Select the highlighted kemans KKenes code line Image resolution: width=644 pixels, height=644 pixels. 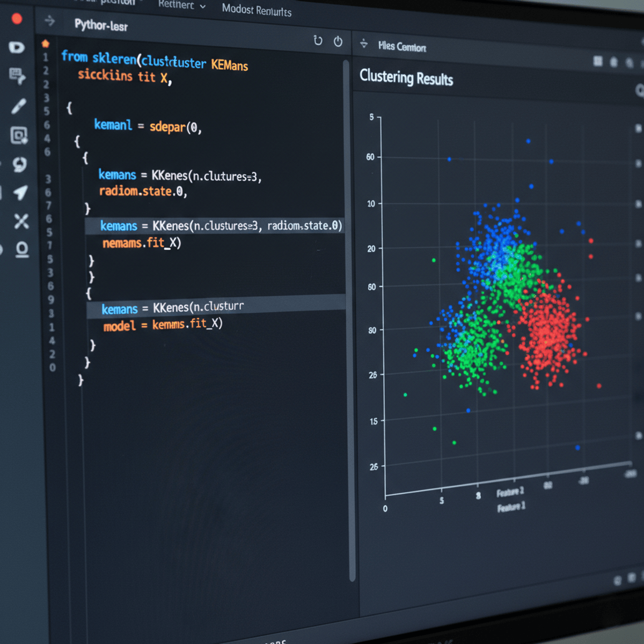pos(220,226)
